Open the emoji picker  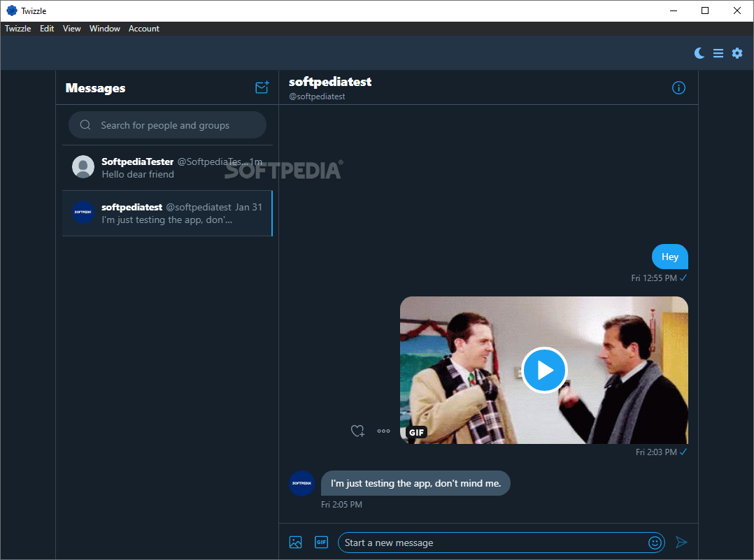655,543
